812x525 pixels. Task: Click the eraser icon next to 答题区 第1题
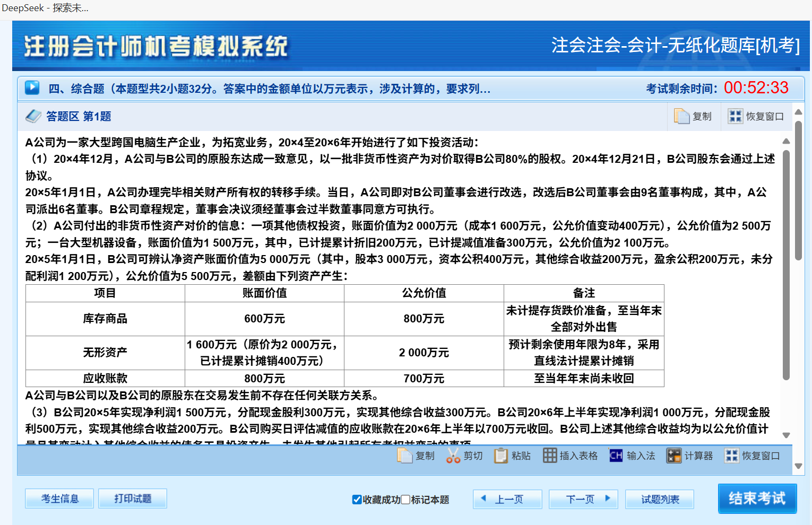point(33,116)
